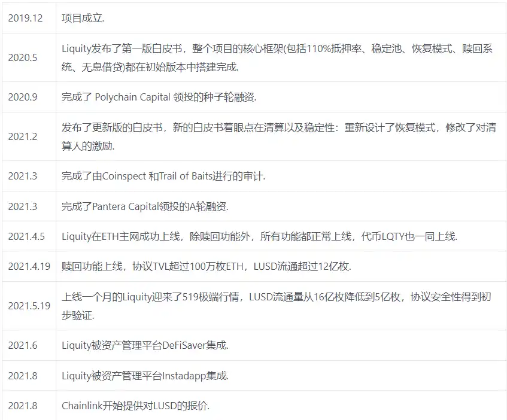Click the 519极端行情 description text

277,306
